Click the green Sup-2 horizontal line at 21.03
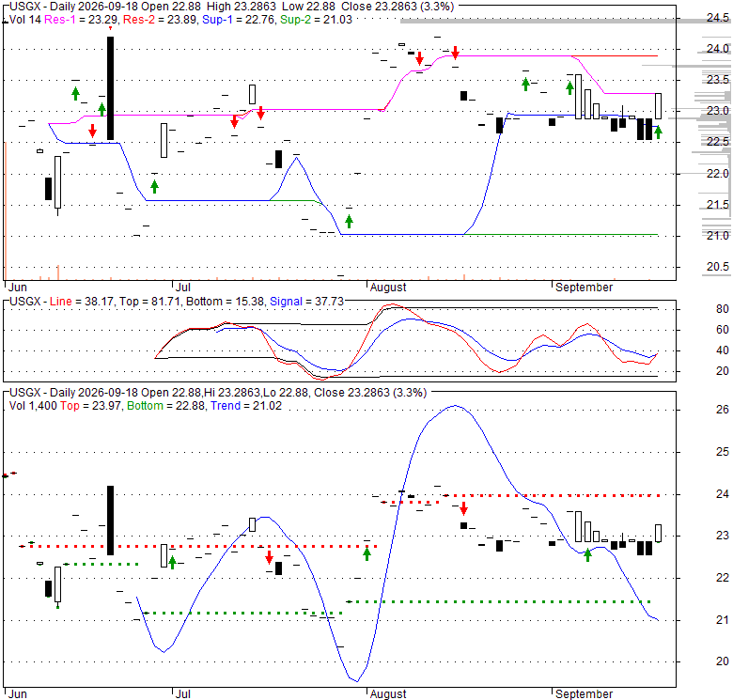733x700 pixels. 561,234
